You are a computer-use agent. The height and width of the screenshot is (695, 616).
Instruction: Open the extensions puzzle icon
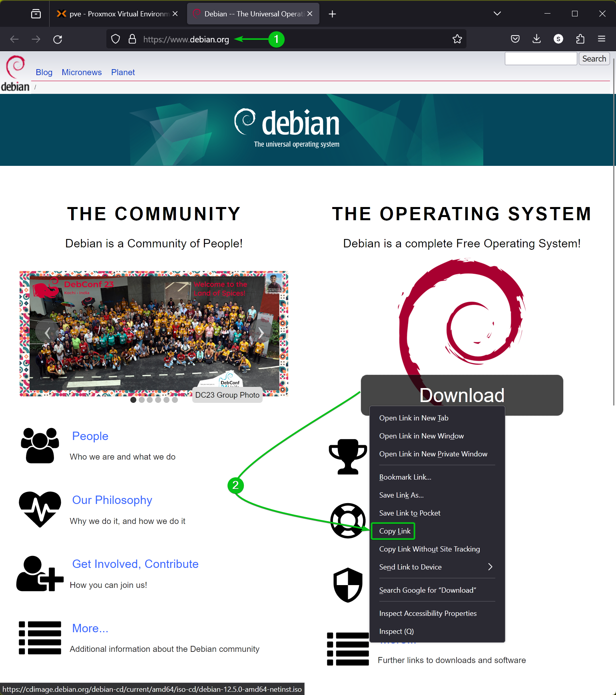(x=580, y=39)
